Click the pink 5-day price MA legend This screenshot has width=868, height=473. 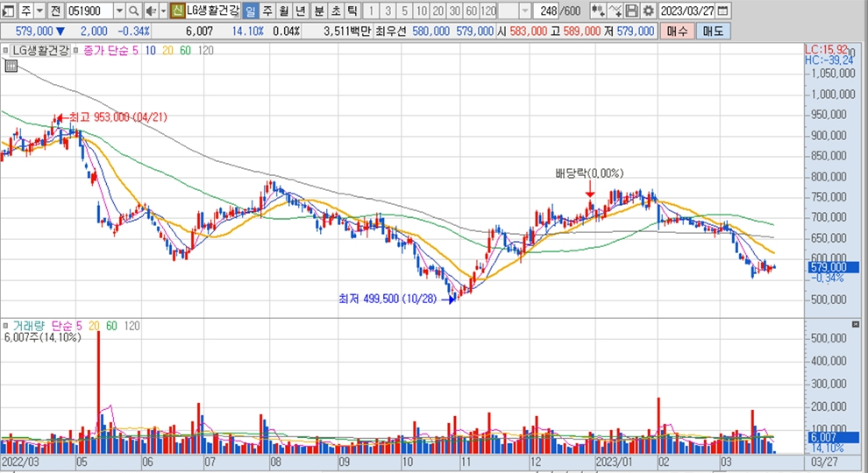[x=135, y=50]
